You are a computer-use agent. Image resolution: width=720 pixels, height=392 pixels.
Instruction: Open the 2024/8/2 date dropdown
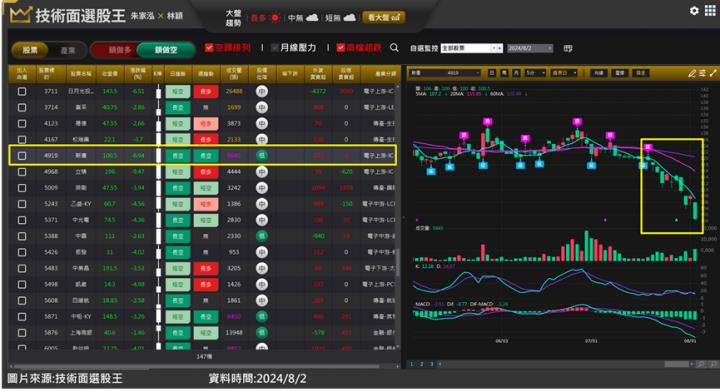[530, 48]
